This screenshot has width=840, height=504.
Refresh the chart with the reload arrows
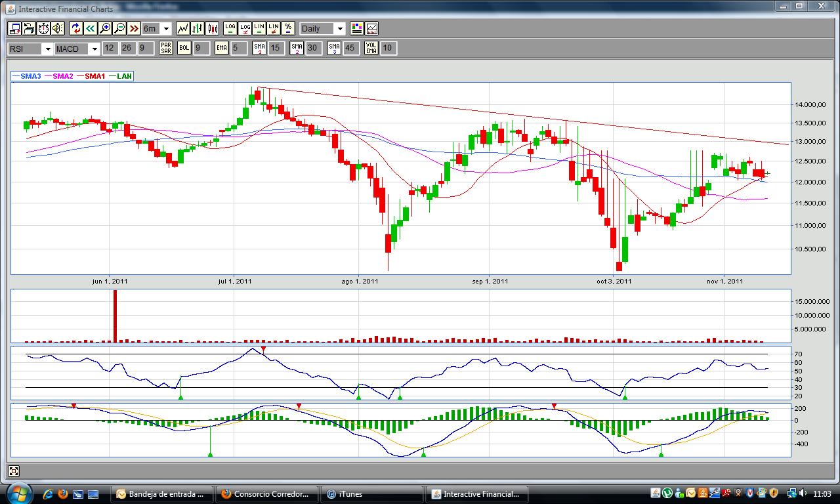75,28
